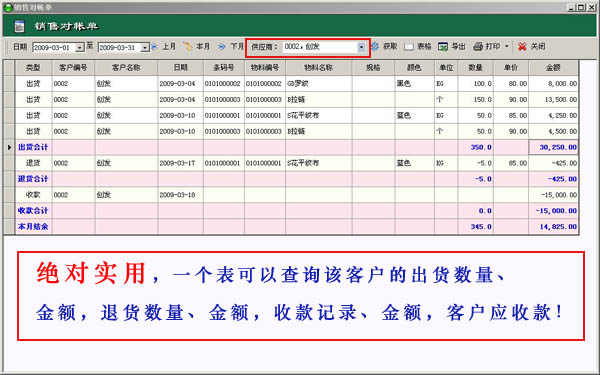The height and width of the screenshot is (375, 600).
Task: Click the 颜色 column header
Action: click(414, 68)
